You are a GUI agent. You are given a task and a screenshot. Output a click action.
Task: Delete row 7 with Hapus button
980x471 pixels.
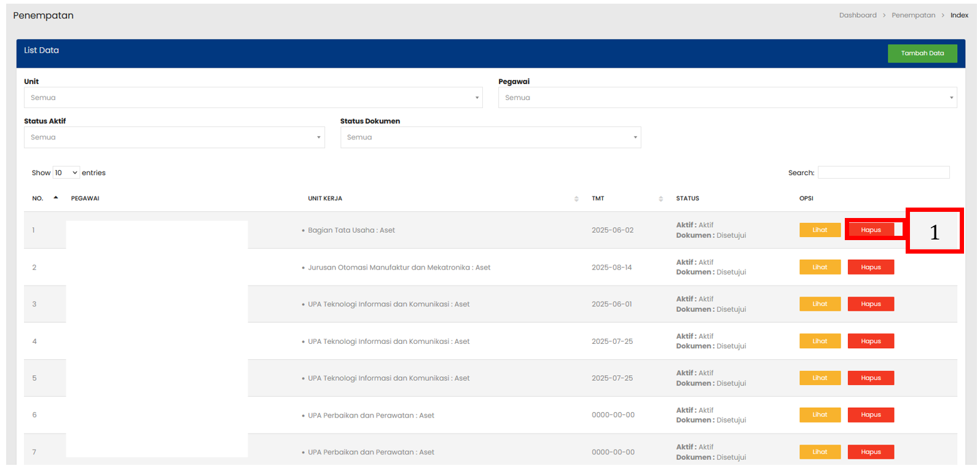click(871, 452)
